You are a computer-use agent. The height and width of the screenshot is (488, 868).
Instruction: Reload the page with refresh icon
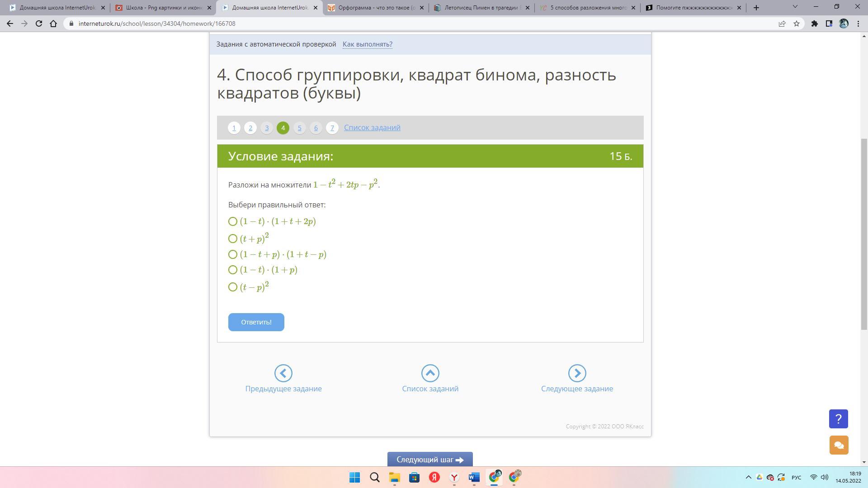[39, 24]
